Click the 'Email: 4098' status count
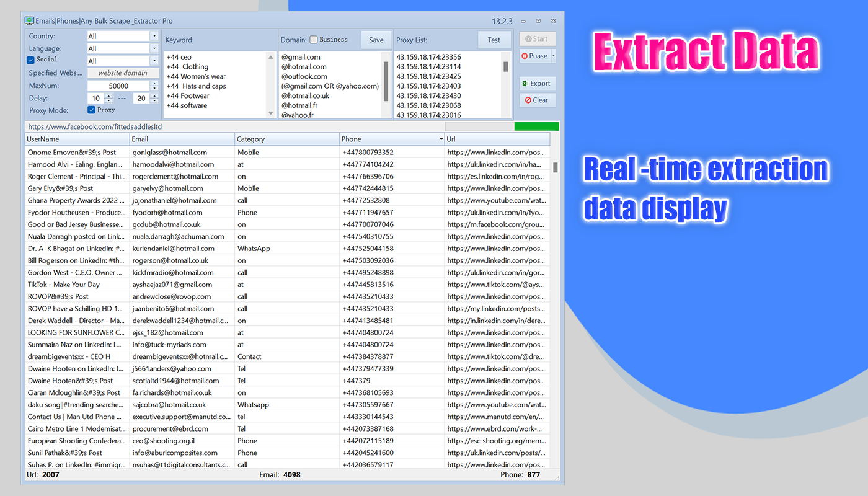This screenshot has height=496, width=868. tap(280, 475)
